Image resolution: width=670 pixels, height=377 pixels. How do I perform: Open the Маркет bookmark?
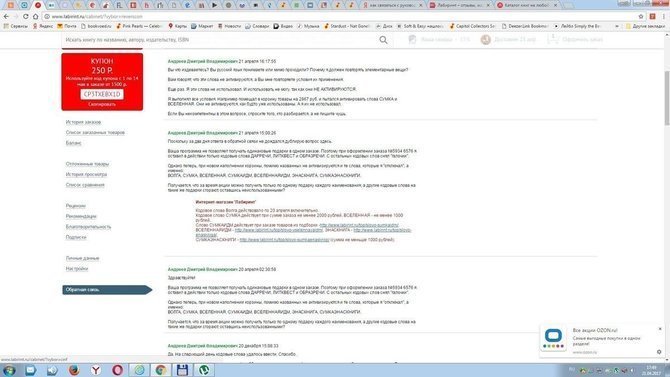[x=202, y=26]
